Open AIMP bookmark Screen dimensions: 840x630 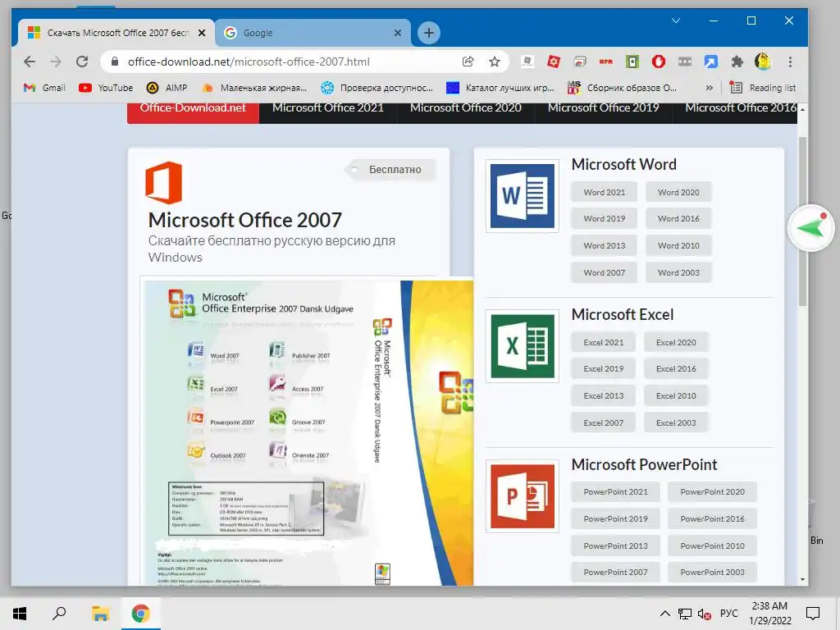click(x=167, y=87)
